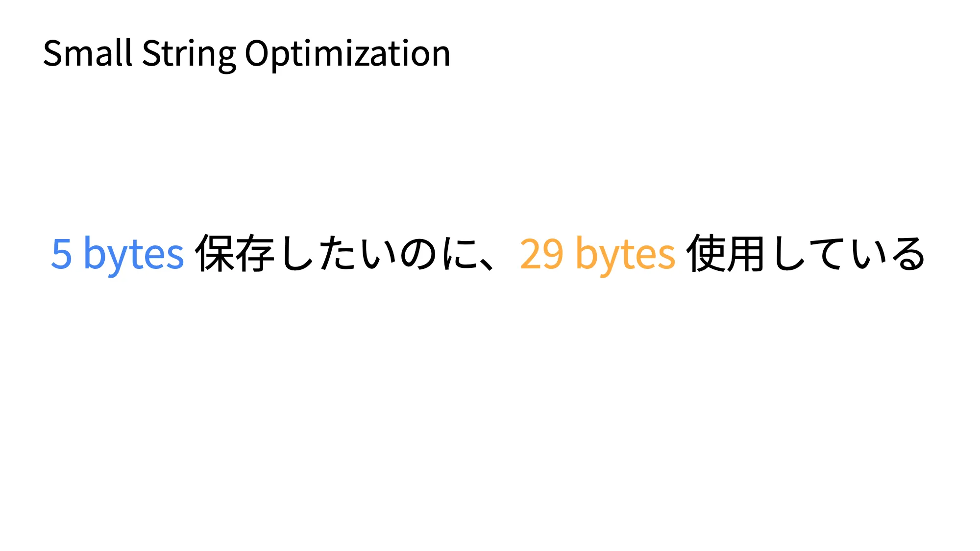
Task: Click the blue digit 5
Action: point(62,254)
